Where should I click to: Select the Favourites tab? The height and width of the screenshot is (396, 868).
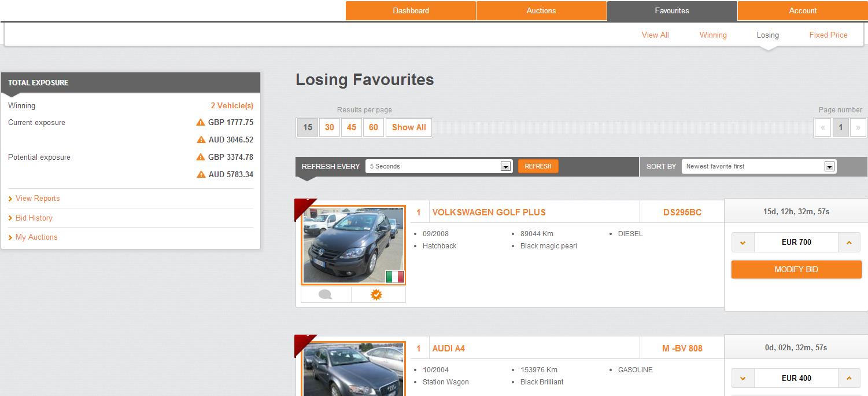click(x=672, y=10)
